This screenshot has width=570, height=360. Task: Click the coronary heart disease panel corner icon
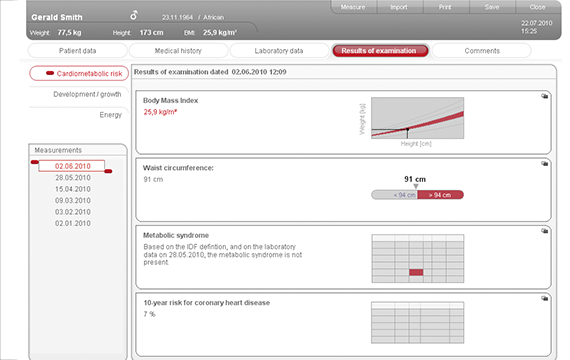tap(544, 298)
